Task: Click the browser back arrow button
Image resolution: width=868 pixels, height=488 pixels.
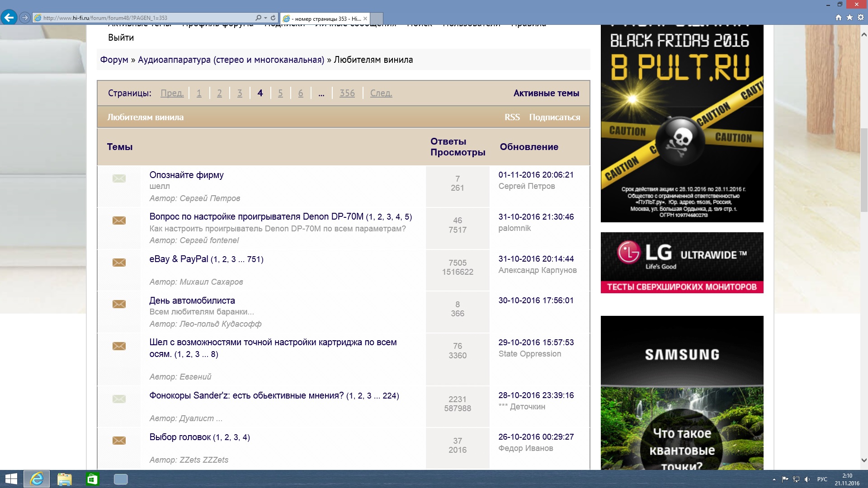Action: click(9, 18)
